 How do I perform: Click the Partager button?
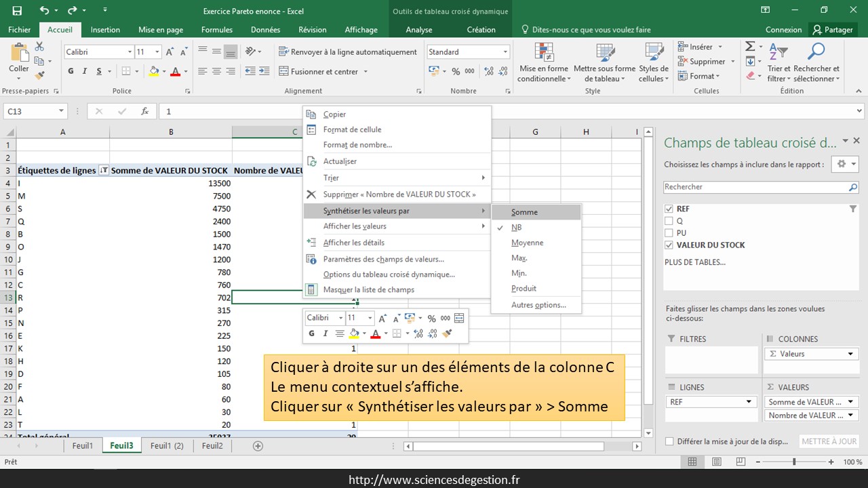[833, 30]
